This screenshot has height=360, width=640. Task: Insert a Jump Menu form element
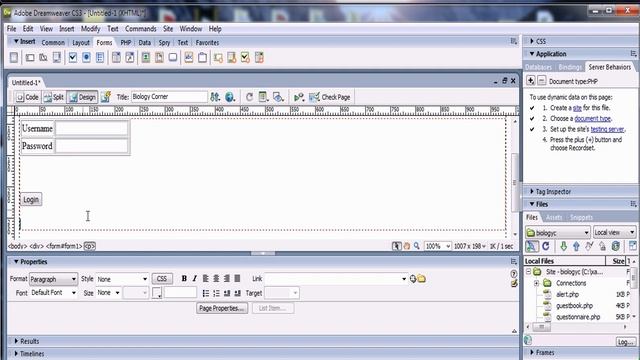130,58
